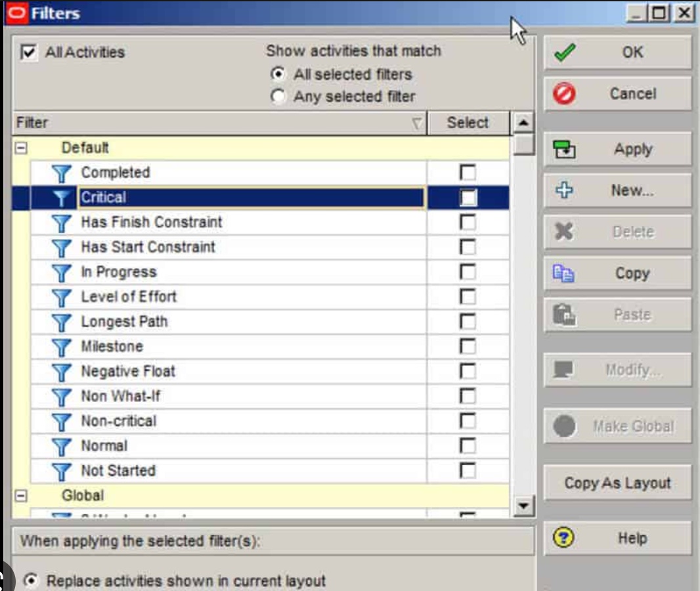
Task: Select the Normal filter row
Action: 270,445
